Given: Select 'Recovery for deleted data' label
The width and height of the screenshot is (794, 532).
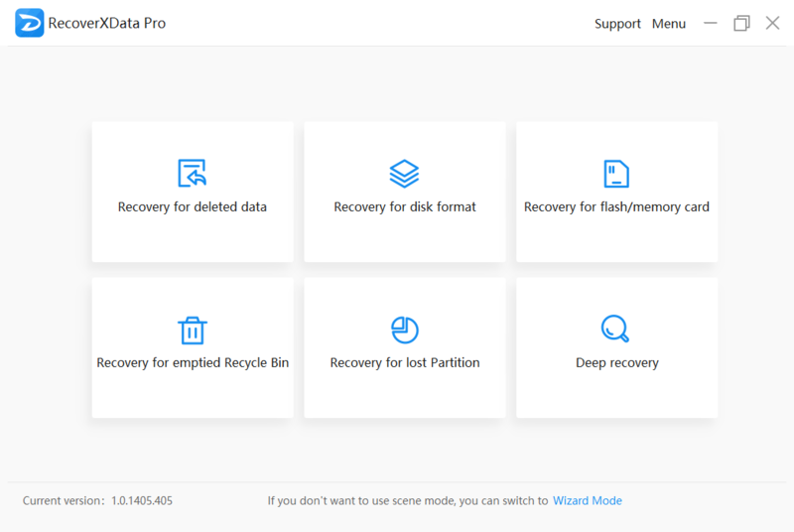Looking at the screenshot, I should click(x=193, y=207).
